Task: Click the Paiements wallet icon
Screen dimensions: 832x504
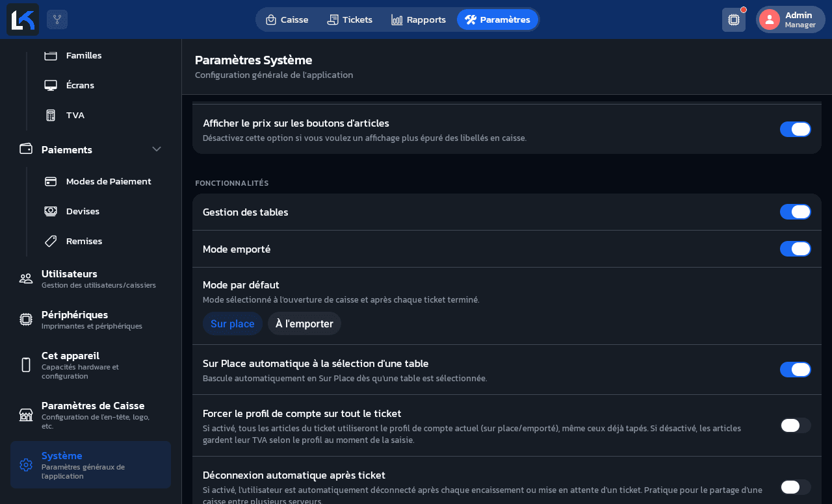Action: point(26,149)
